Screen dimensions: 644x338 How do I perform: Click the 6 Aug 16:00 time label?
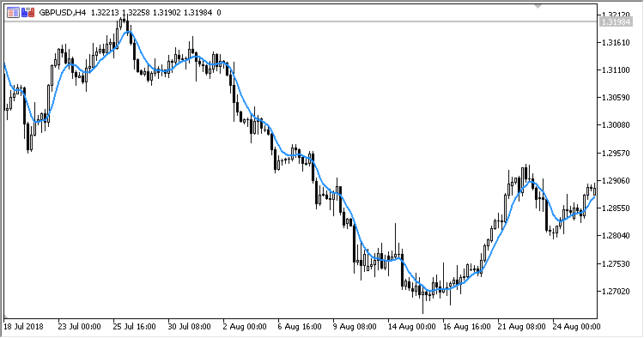(300, 327)
